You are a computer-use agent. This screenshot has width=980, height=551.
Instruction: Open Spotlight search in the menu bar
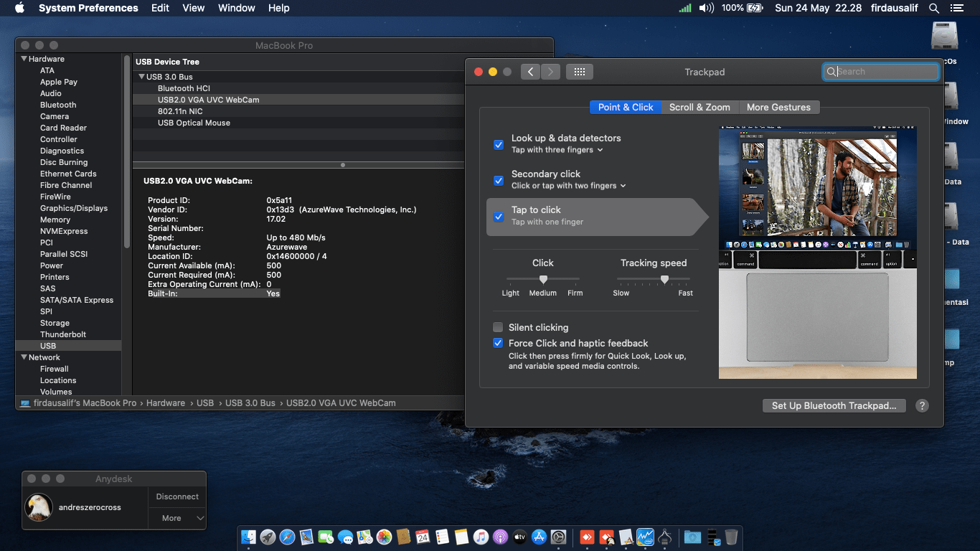[x=933, y=8]
